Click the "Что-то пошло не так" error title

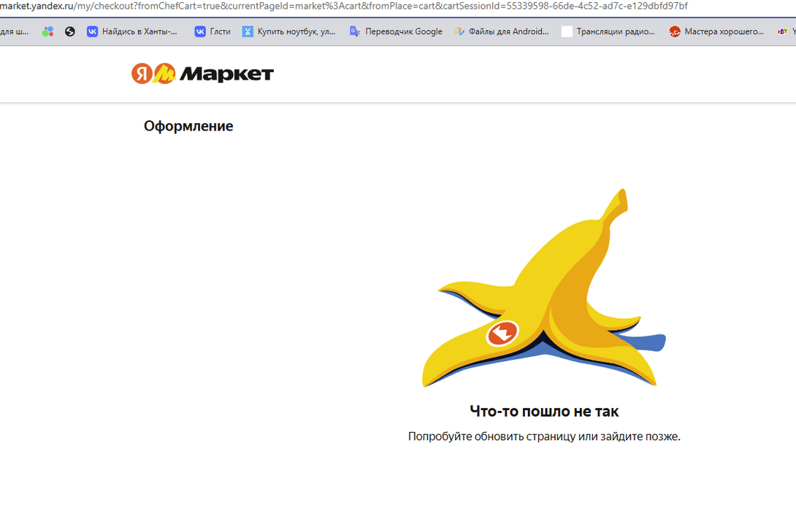click(544, 412)
